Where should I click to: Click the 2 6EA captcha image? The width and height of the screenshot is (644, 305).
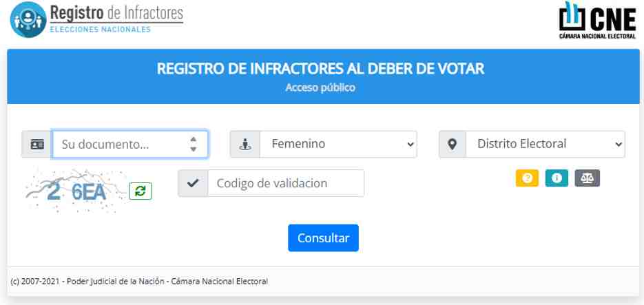point(76,191)
